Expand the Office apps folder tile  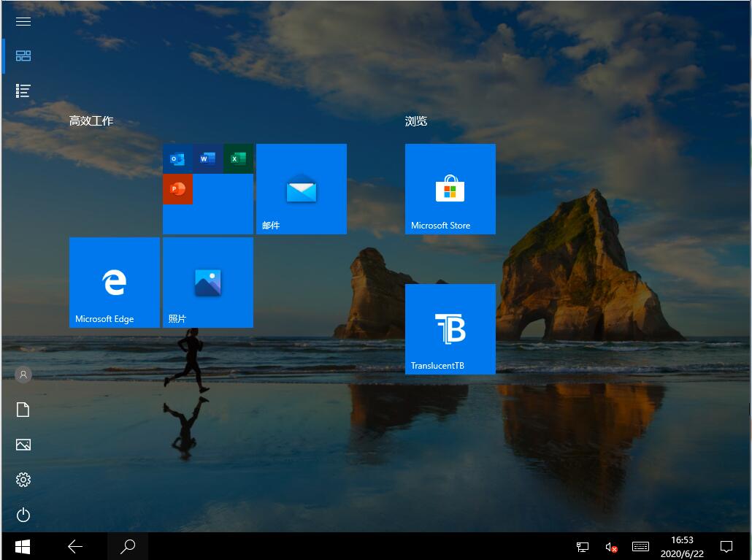pos(207,188)
